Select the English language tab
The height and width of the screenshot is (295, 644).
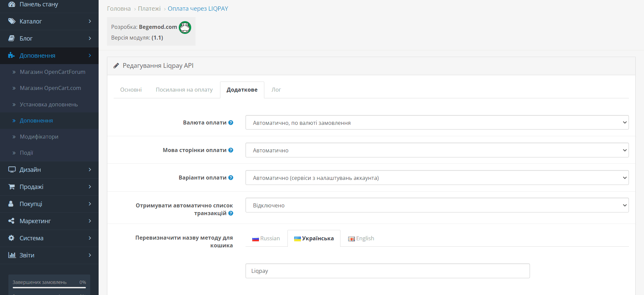[x=361, y=238]
